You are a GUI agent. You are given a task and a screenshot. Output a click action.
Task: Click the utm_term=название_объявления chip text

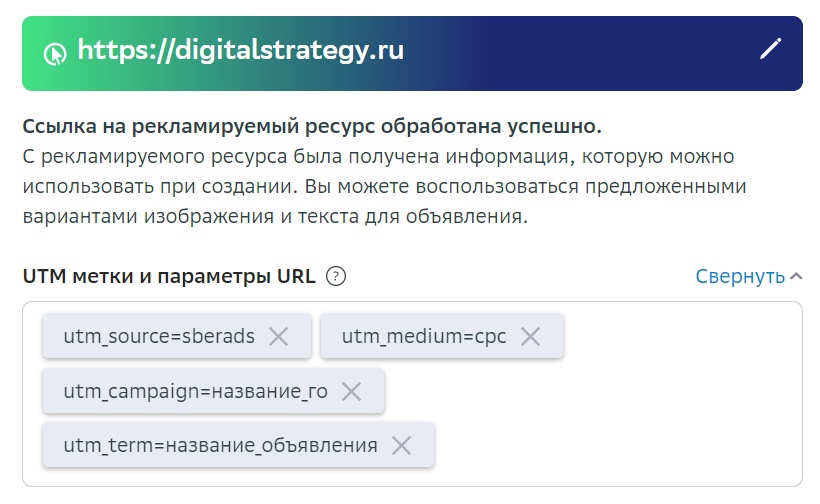coord(220,445)
